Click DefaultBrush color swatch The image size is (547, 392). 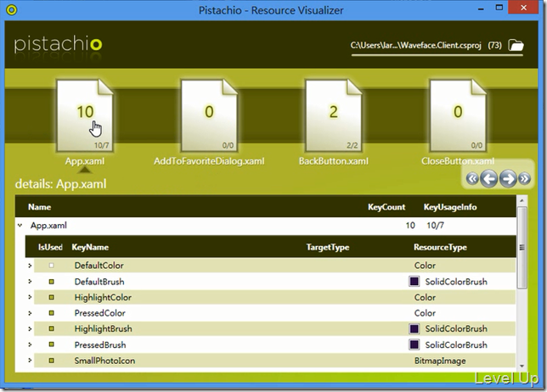[x=414, y=281]
